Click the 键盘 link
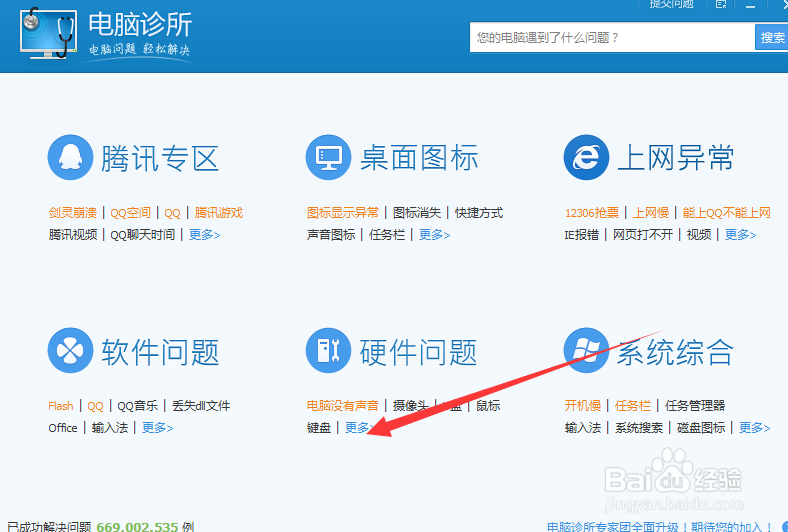Viewport: 788px width, 532px height. (319, 428)
